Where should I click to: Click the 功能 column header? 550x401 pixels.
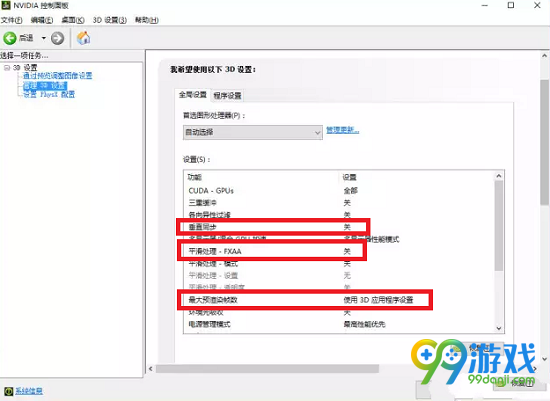(x=195, y=177)
